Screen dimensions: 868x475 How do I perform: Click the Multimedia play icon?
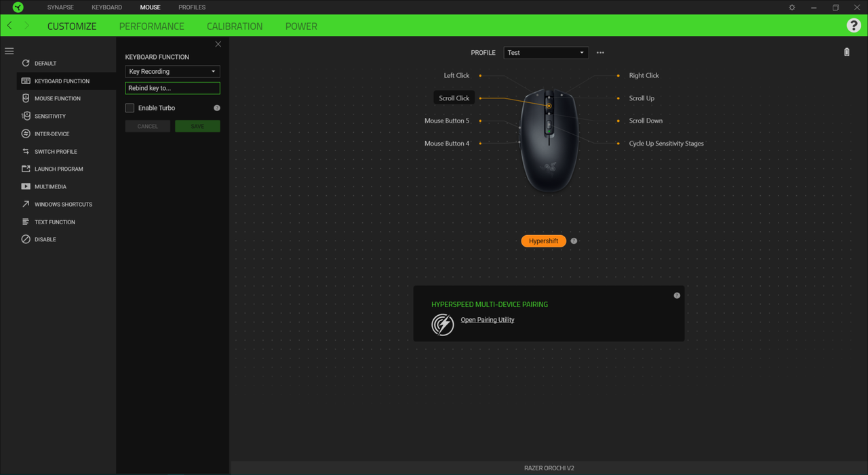point(26,186)
